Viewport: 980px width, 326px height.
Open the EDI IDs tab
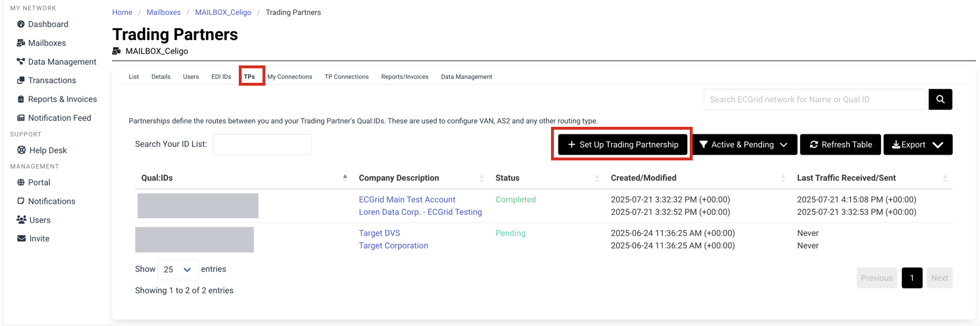point(221,76)
